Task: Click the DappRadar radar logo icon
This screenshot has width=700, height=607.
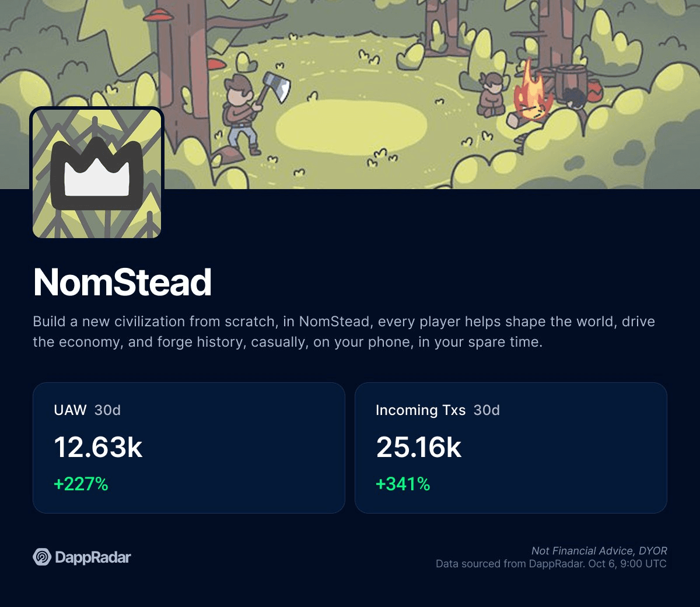Action: click(42, 557)
